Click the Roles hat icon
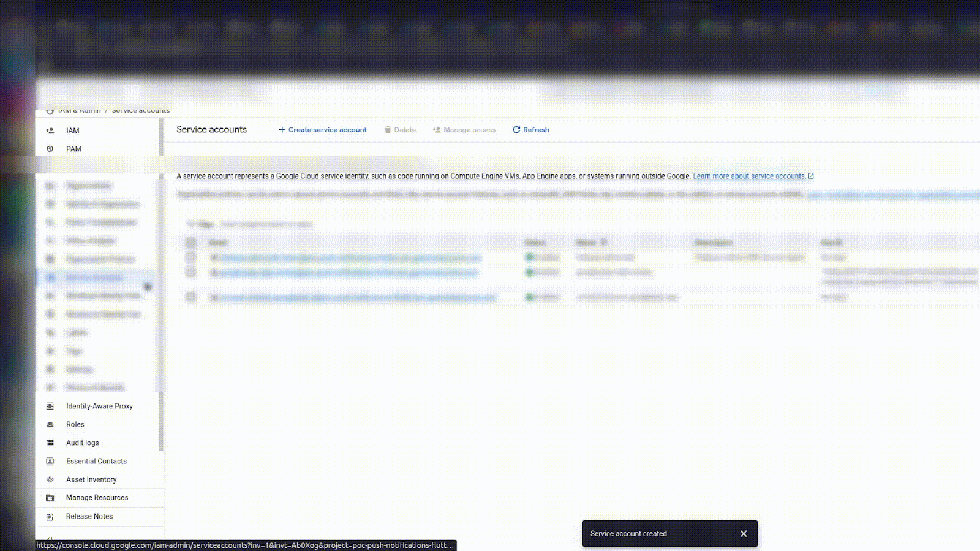 [x=50, y=424]
